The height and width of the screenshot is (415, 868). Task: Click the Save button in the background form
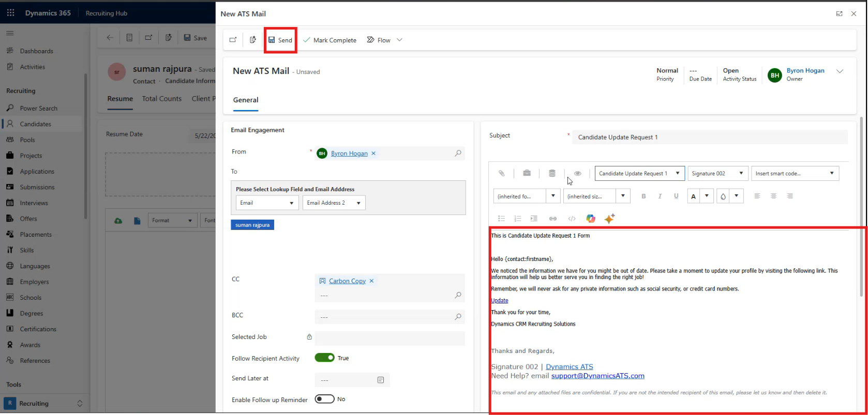tap(196, 38)
